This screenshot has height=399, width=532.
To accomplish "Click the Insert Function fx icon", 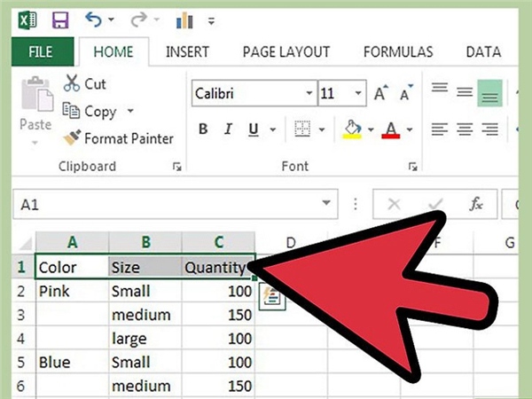I will point(476,204).
